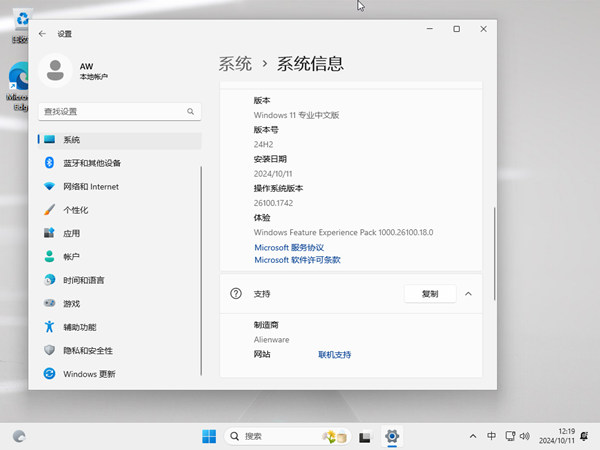Image resolution: width=600 pixels, height=450 pixels.
Task: Select the 2024/10/11 install date value
Action: click(x=273, y=174)
